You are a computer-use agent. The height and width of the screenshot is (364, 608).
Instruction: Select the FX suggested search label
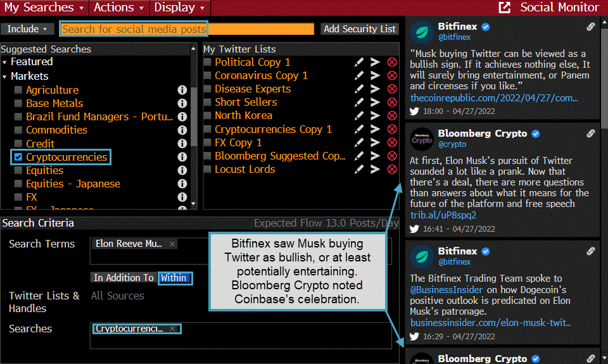[x=32, y=197]
